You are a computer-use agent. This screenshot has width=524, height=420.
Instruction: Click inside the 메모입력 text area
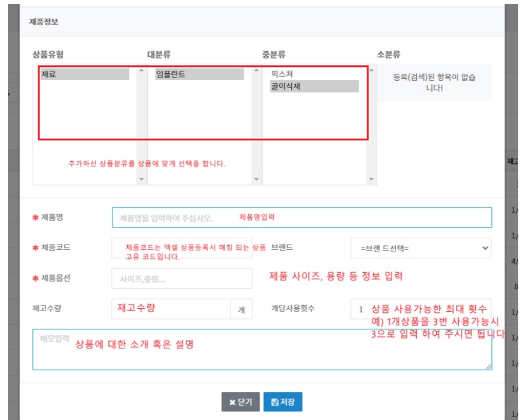[261, 350]
